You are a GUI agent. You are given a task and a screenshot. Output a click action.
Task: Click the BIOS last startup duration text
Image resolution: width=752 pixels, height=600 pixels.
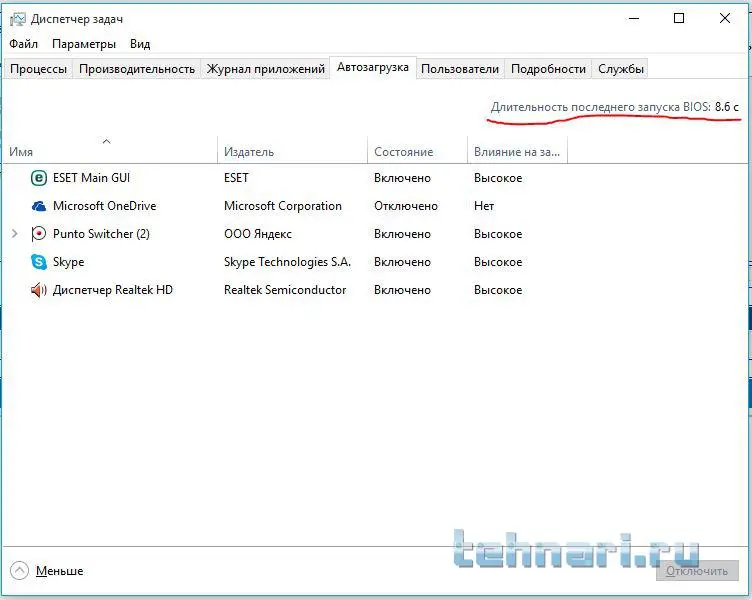click(615, 107)
